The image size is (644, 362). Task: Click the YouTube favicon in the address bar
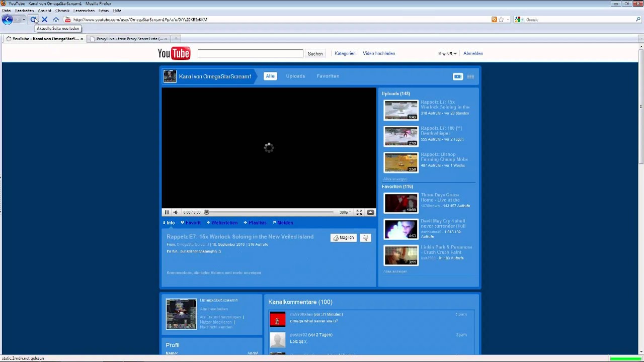click(x=67, y=20)
